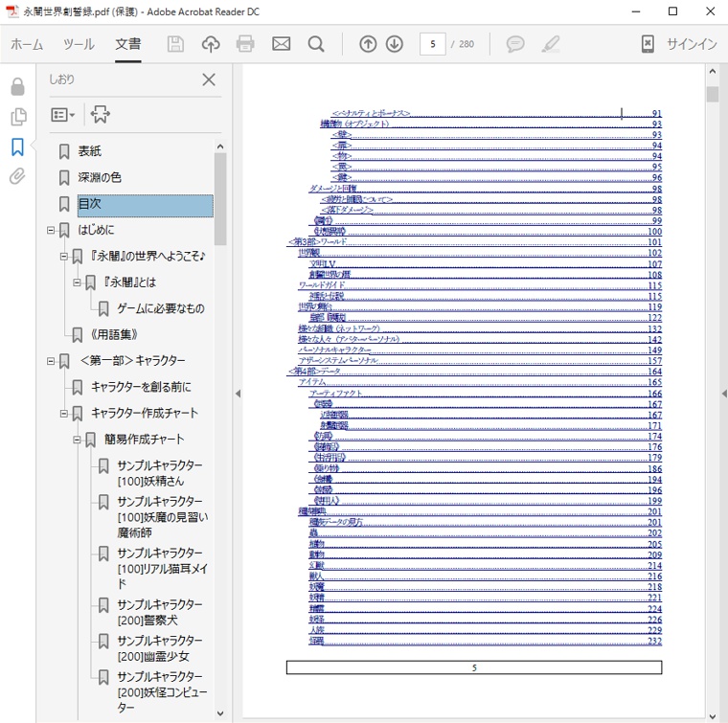Click the bookmarks panel scrollbar thumb
The width and height of the screenshot is (728, 723).
click(x=220, y=198)
